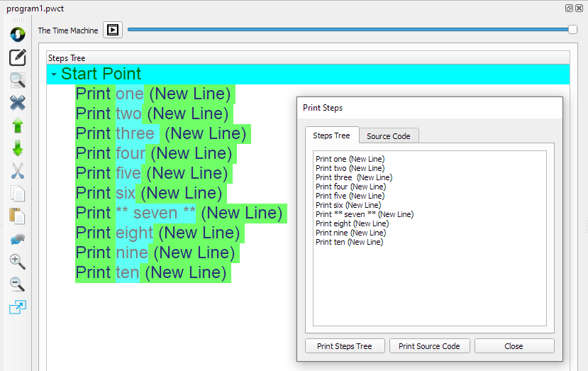The width and height of the screenshot is (588, 371).
Task: Click the zoom out magnifier icon
Action: click(18, 284)
